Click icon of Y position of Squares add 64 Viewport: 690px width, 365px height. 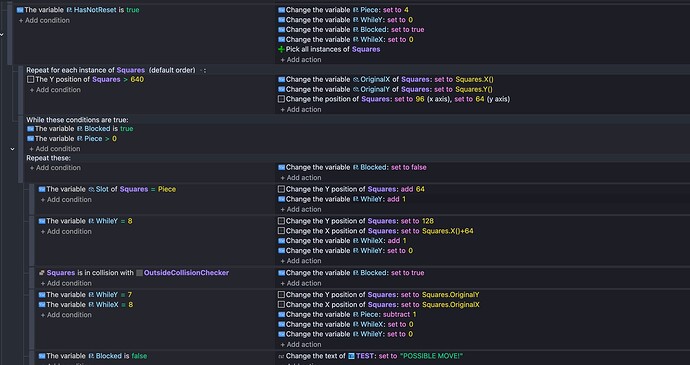click(x=281, y=189)
